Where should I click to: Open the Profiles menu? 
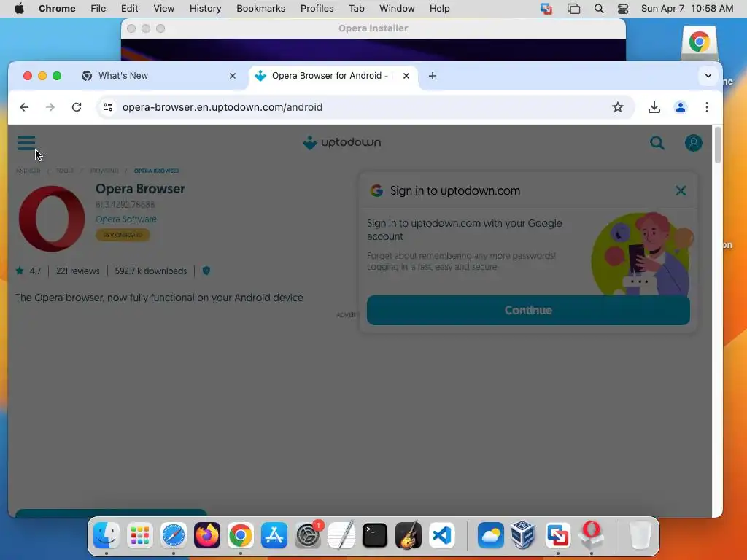317,9
